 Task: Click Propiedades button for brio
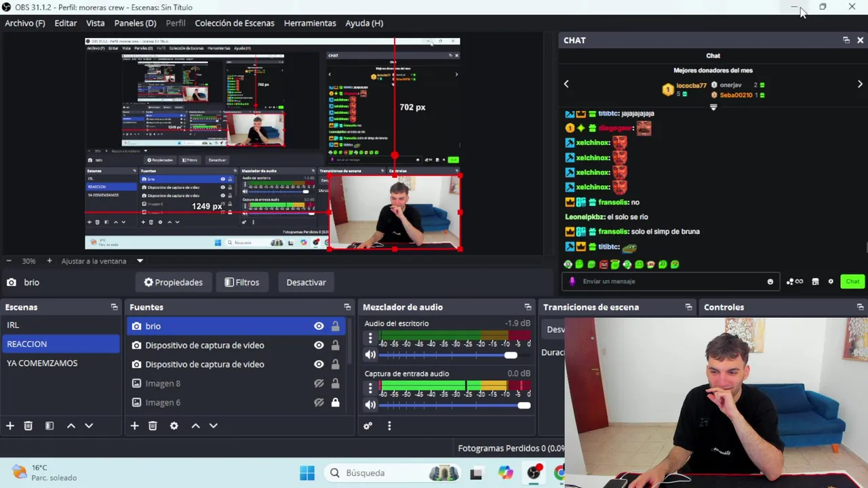pyautogui.click(x=174, y=282)
